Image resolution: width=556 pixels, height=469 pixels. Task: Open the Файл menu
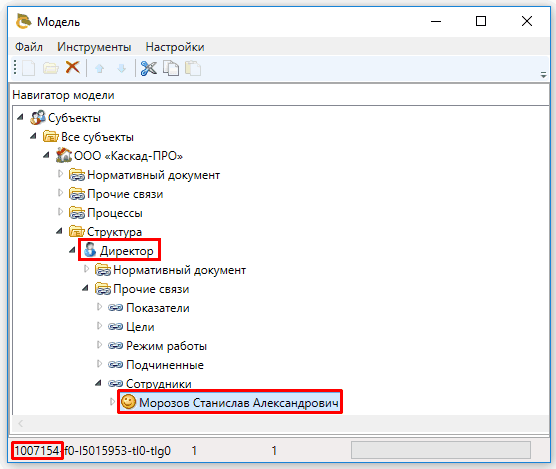click(x=29, y=47)
